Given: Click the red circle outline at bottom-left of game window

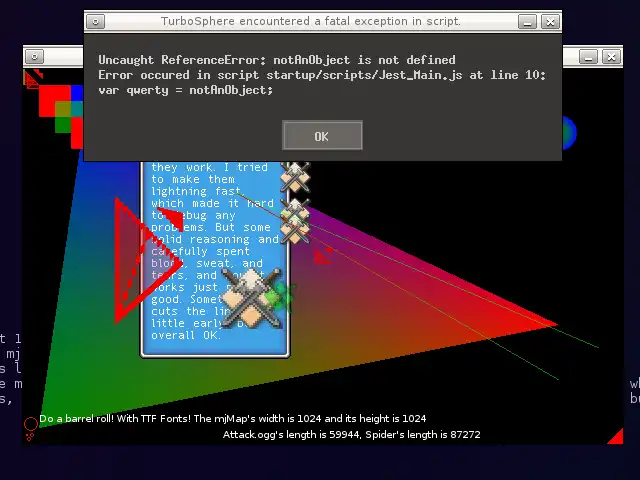Looking at the screenshot, I should (x=31, y=424).
